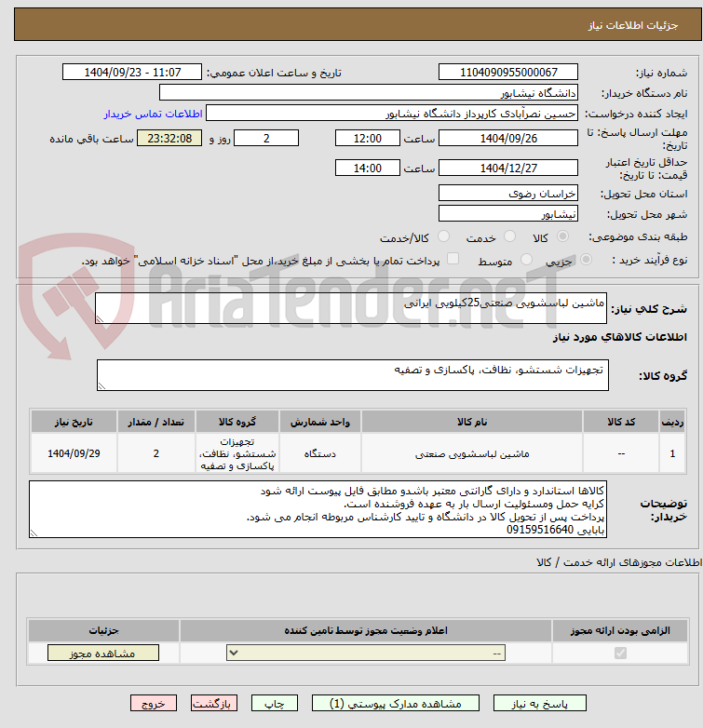Click the نام کالا column header
Viewport: 703px width, 728px height.
tap(472, 422)
